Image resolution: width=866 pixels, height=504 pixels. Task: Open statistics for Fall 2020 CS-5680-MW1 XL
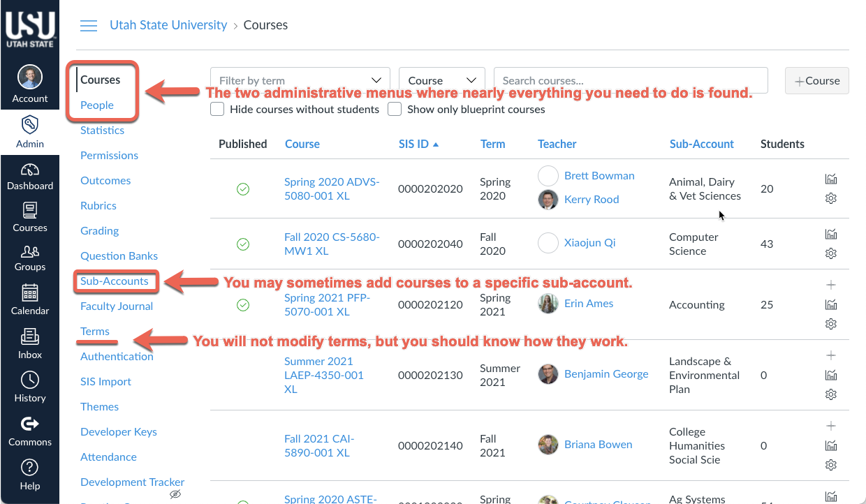[831, 234]
